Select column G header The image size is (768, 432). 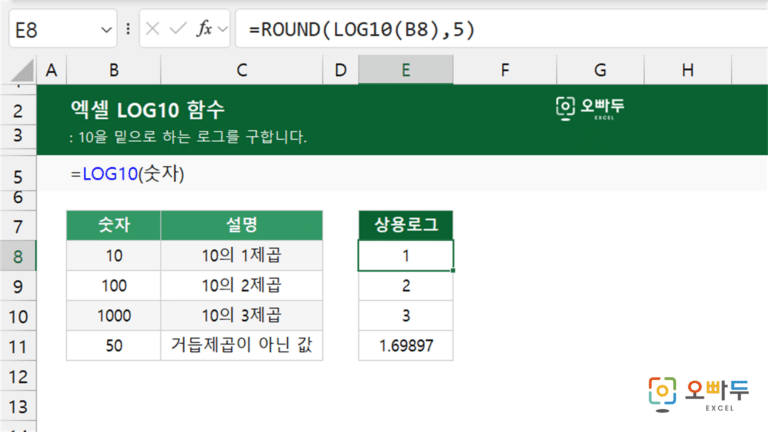[600, 70]
